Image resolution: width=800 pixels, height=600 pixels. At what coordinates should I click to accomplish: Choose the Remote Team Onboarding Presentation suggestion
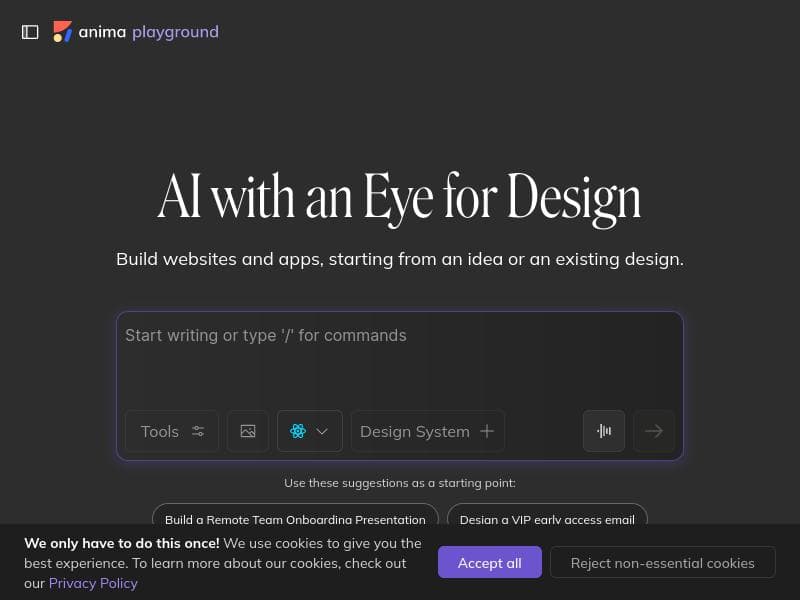point(295,518)
